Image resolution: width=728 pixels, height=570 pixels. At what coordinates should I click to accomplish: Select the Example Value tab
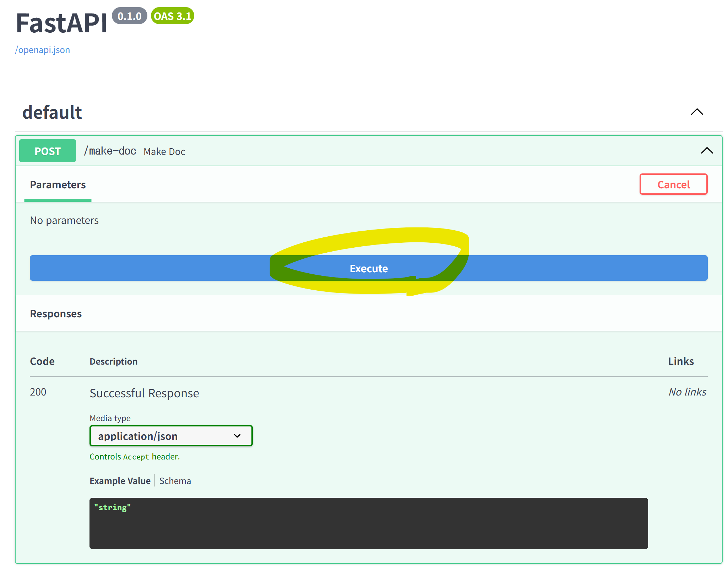click(120, 481)
